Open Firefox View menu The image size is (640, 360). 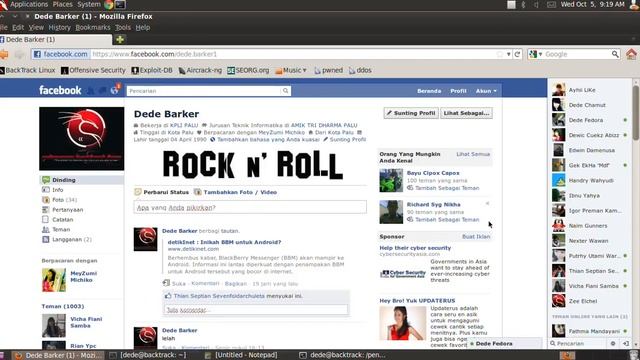(x=36, y=27)
